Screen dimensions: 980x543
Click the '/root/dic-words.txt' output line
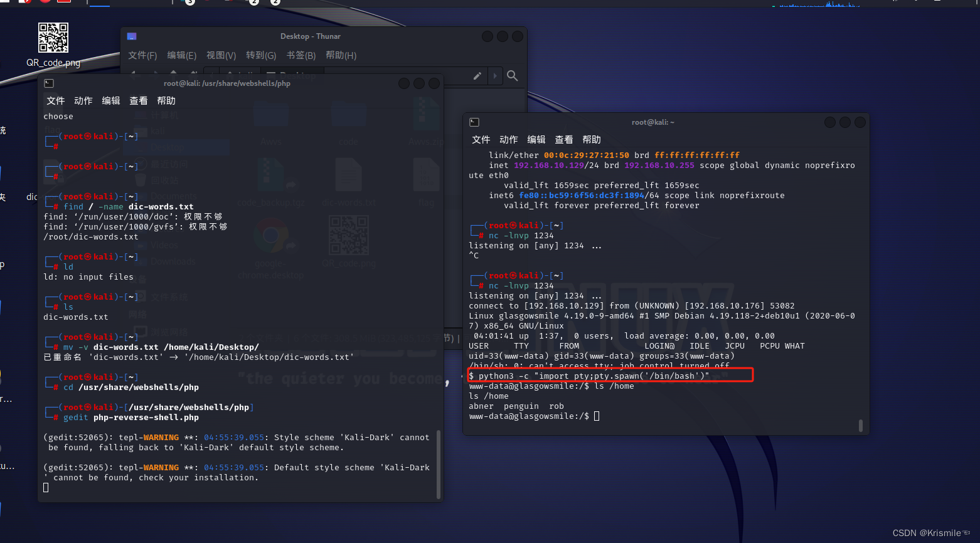pos(91,237)
